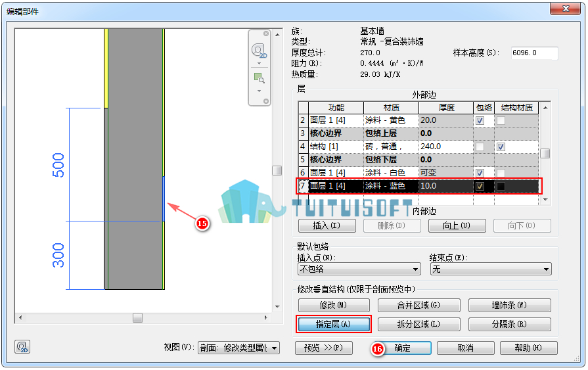Click the preview vertical scrollbar thumb
The width and height of the screenshot is (588, 370).
click(277, 170)
